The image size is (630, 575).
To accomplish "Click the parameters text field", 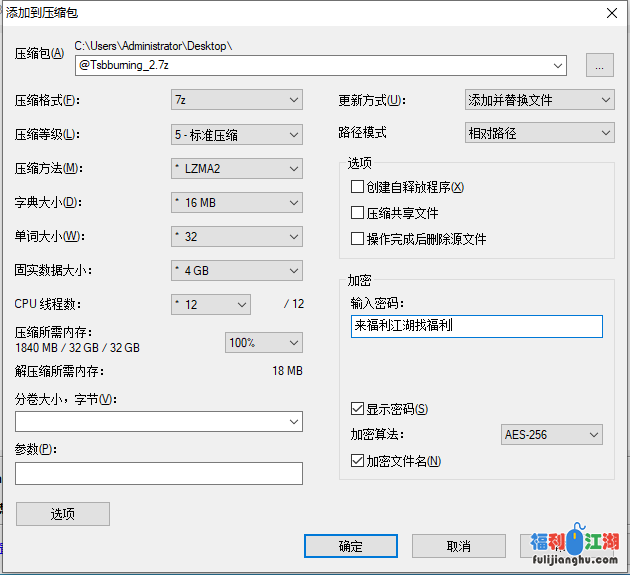I will point(158,473).
